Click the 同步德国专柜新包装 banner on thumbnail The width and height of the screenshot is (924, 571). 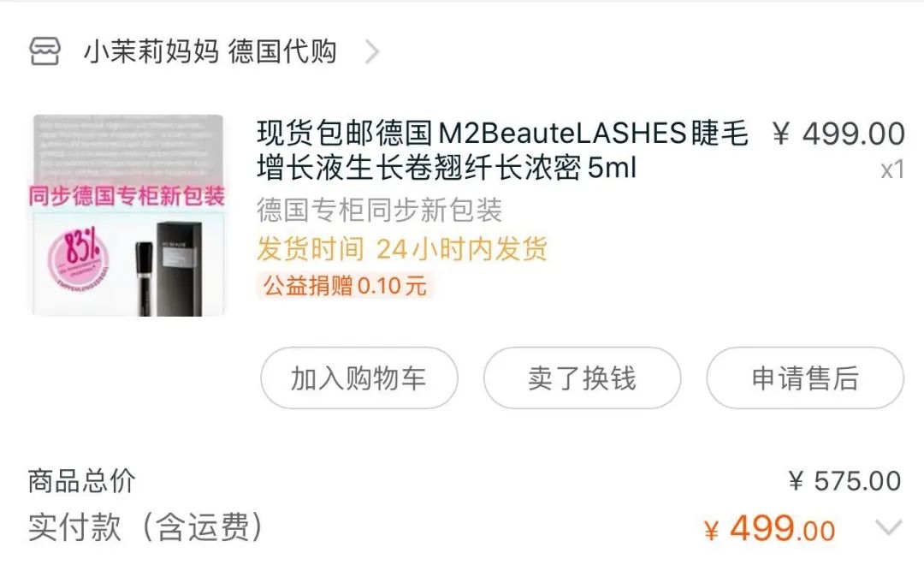(127, 196)
